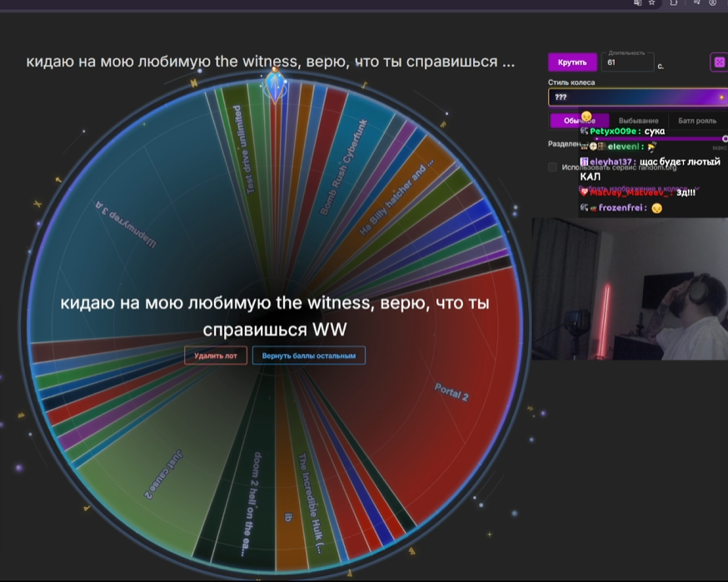728x582 pixels.
Task: Click the Matvey_Matveev_ chat username
Action: click(x=629, y=192)
